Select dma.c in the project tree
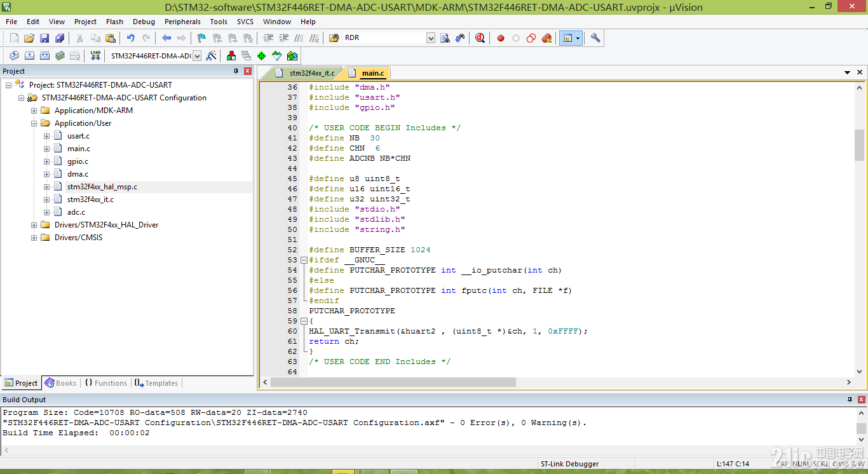 [78, 174]
